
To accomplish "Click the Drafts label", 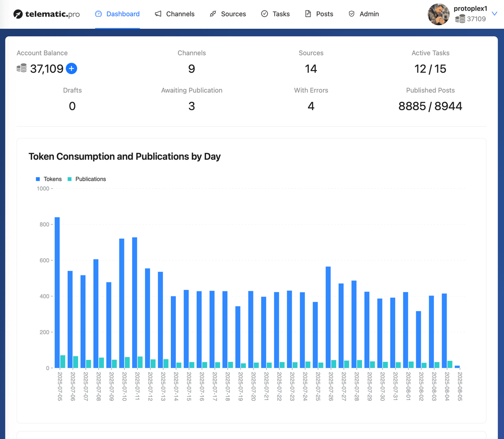I will point(72,90).
